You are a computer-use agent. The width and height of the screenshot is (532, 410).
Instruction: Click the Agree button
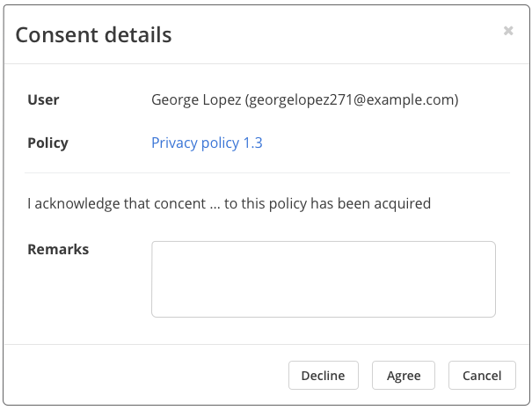point(404,376)
